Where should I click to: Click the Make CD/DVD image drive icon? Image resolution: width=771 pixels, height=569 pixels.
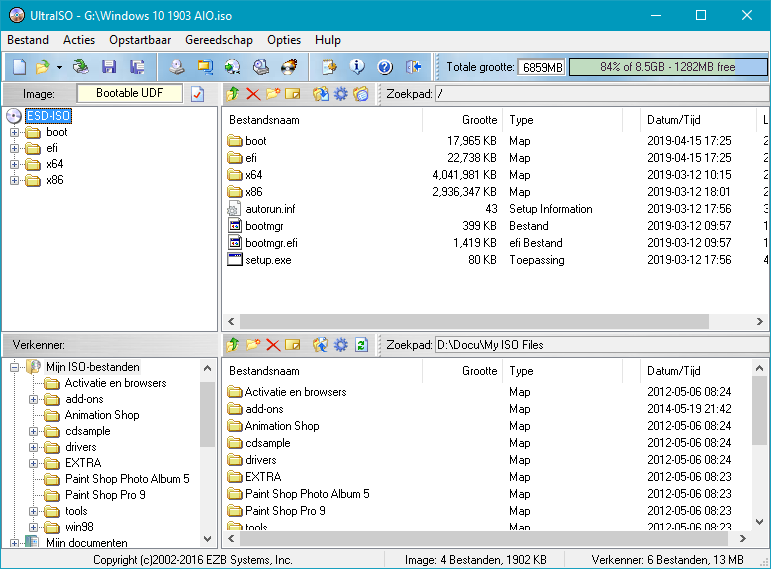coord(177,67)
